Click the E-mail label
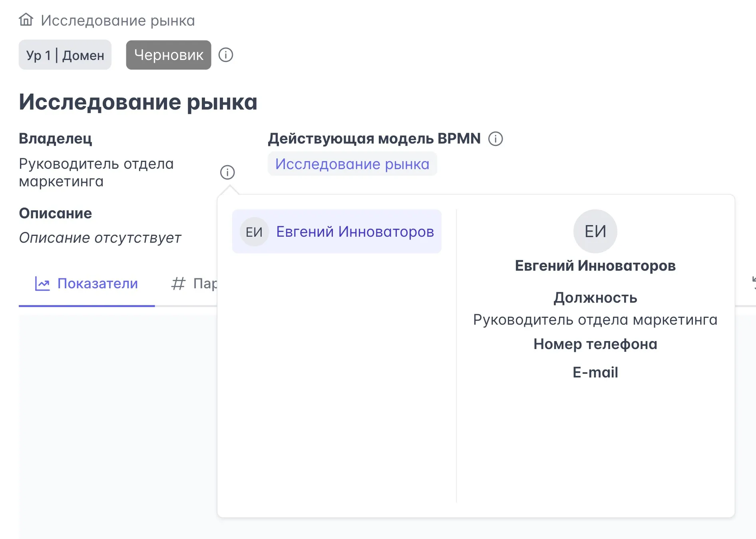 pos(595,373)
